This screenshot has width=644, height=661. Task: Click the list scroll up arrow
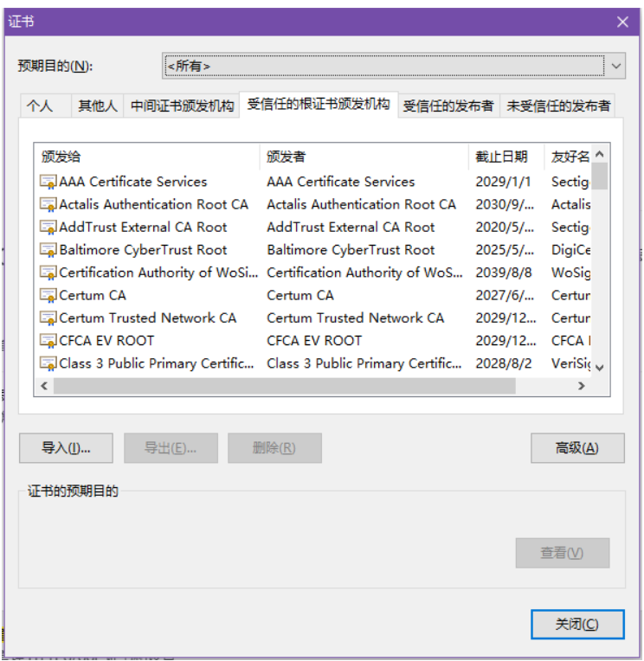pyautogui.click(x=600, y=155)
